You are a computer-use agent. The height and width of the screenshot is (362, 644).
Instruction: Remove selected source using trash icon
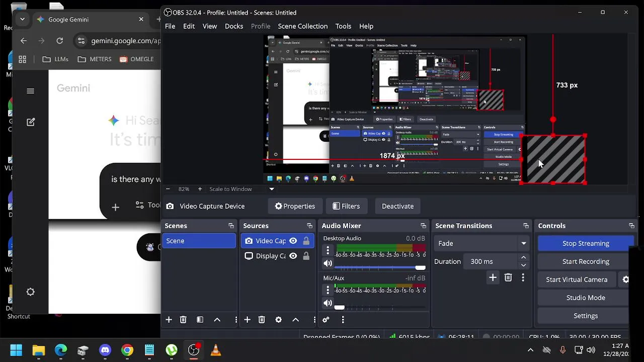coord(262,320)
